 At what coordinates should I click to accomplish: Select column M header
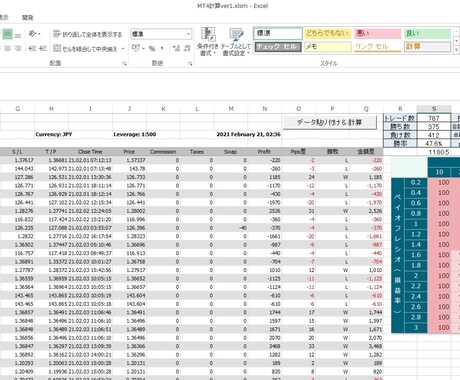click(231, 109)
